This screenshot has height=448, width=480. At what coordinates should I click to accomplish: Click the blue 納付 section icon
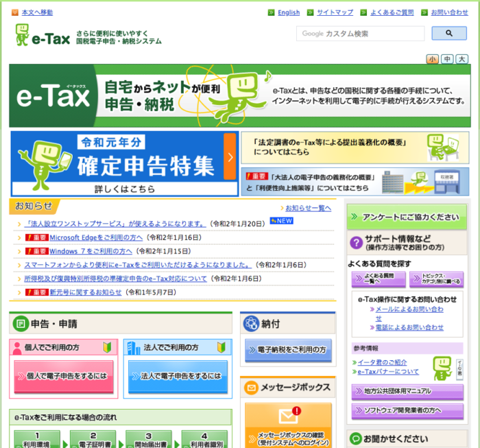click(x=251, y=324)
